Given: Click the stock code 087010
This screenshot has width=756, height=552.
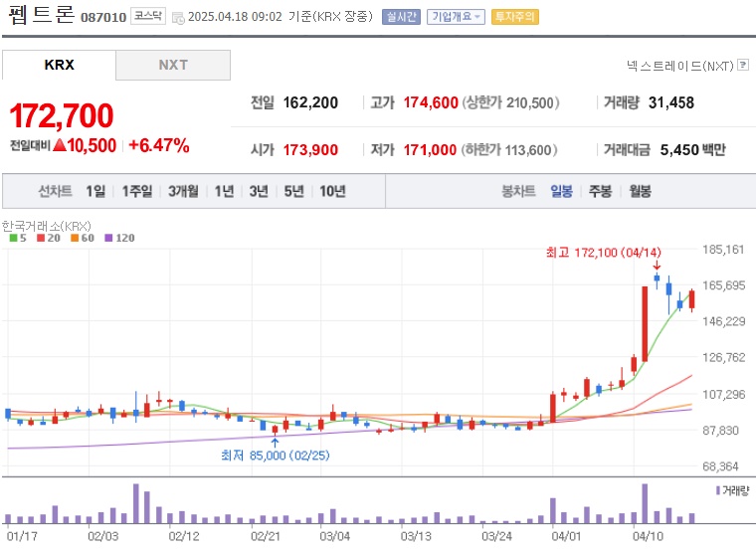Looking at the screenshot, I should tap(103, 17).
